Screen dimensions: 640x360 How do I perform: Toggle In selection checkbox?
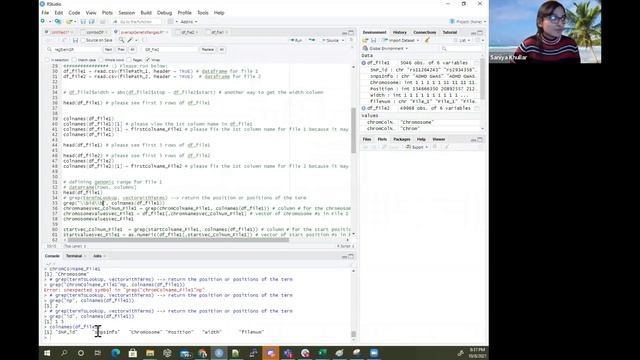[x=47, y=60]
